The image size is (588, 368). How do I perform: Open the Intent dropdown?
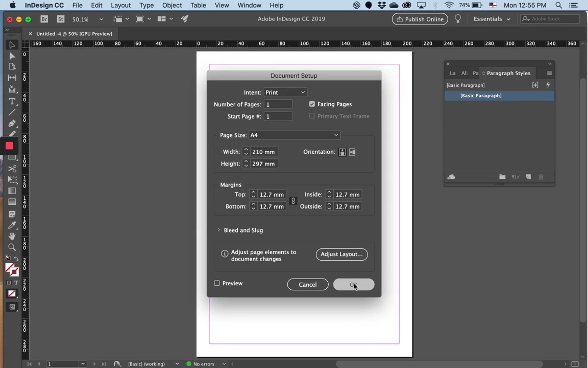(x=285, y=92)
